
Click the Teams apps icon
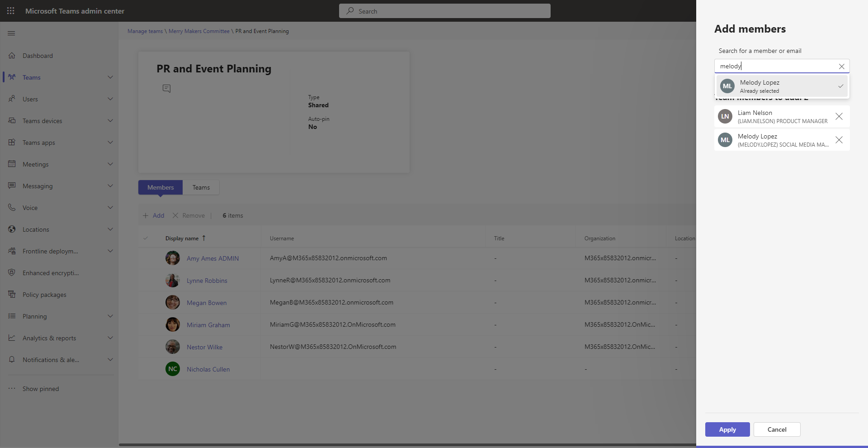[x=12, y=142]
